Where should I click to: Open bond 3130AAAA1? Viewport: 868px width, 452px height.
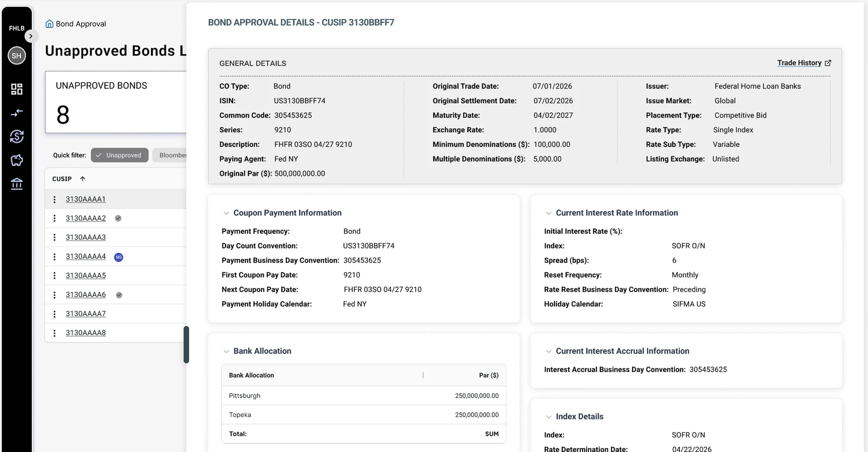point(85,199)
